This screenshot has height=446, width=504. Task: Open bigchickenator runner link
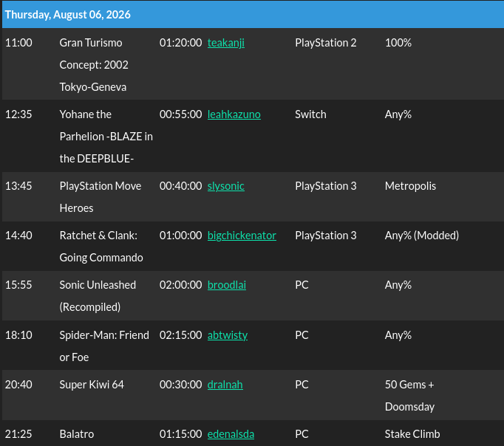coord(242,236)
